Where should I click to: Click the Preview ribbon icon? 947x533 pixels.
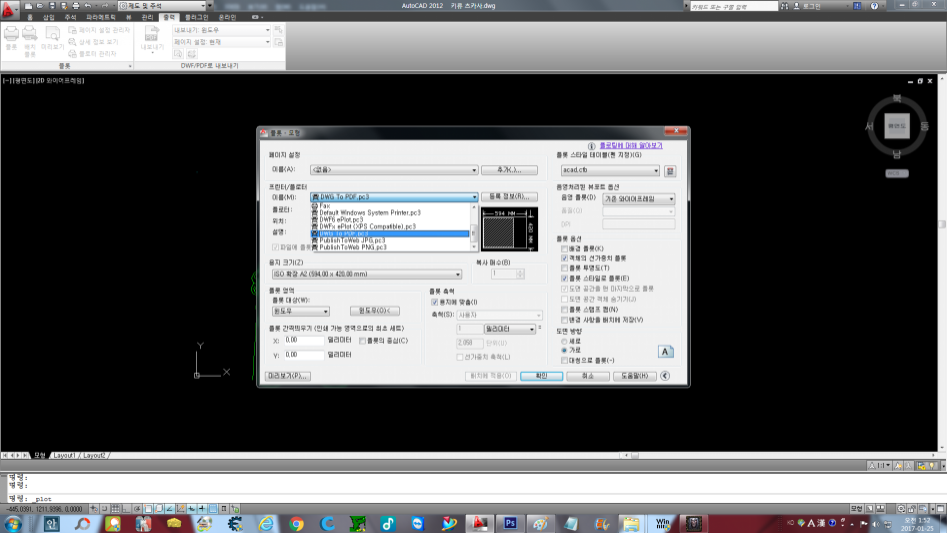pyautogui.click(x=53, y=34)
